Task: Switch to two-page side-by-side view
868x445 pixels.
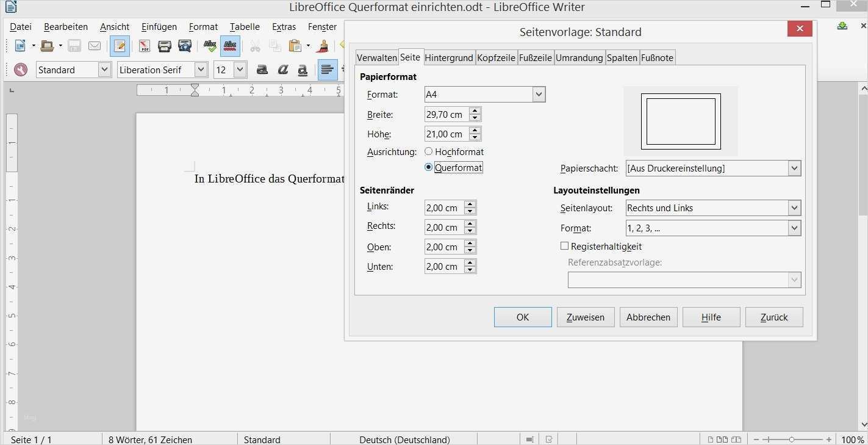Action: [722, 440]
